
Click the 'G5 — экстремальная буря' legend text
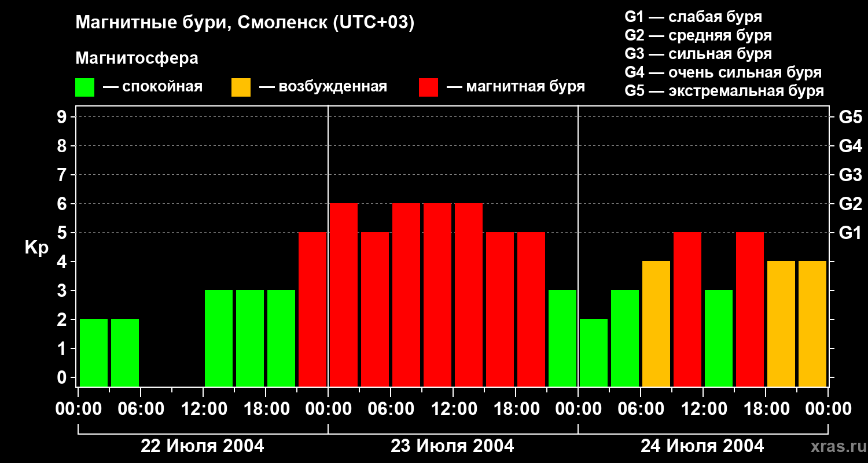[x=724, y=91]
